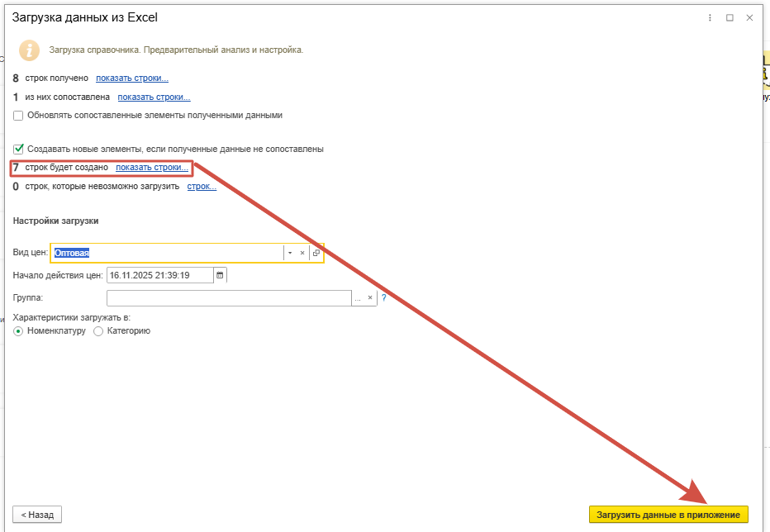Open the three-dot dialog options menu
770x532 pixels.
click(x=711, y=17)
